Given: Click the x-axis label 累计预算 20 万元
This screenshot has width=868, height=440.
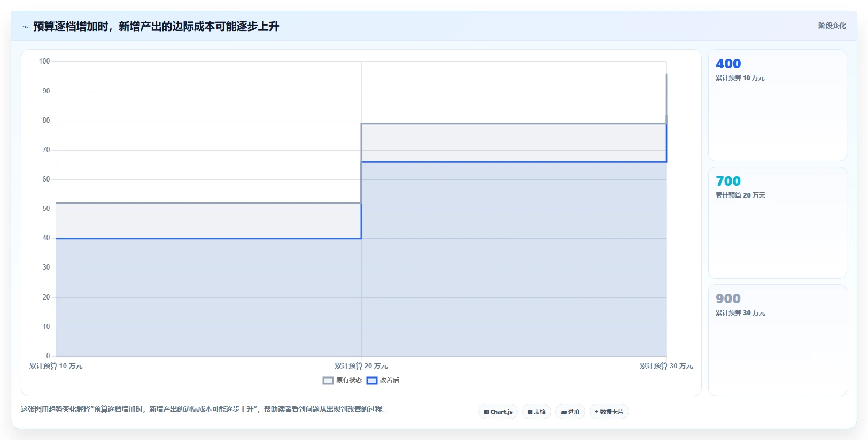Looking at the screenshot, I should click(x=361, y=366).
